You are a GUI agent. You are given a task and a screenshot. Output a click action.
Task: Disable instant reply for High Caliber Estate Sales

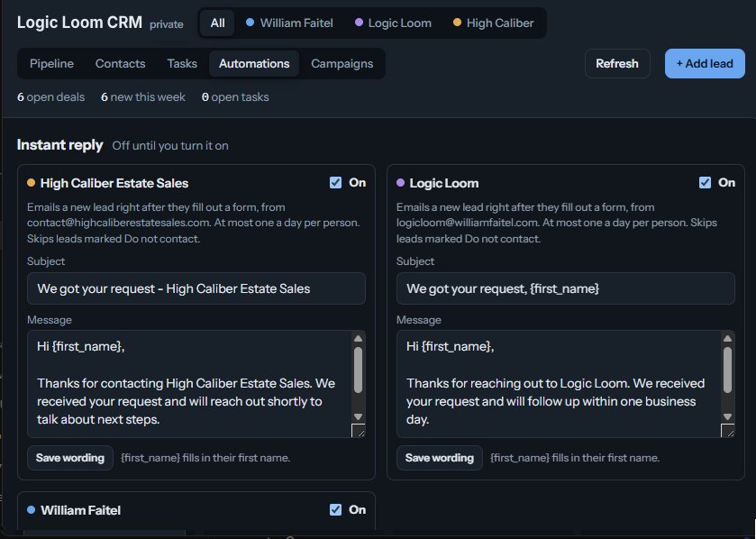[335, 183]
